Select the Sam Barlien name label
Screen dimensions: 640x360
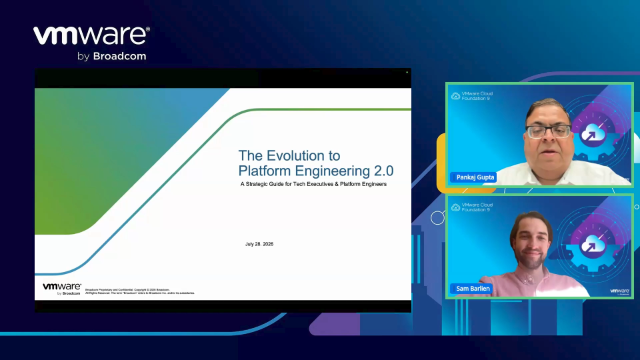click(472, 289)
